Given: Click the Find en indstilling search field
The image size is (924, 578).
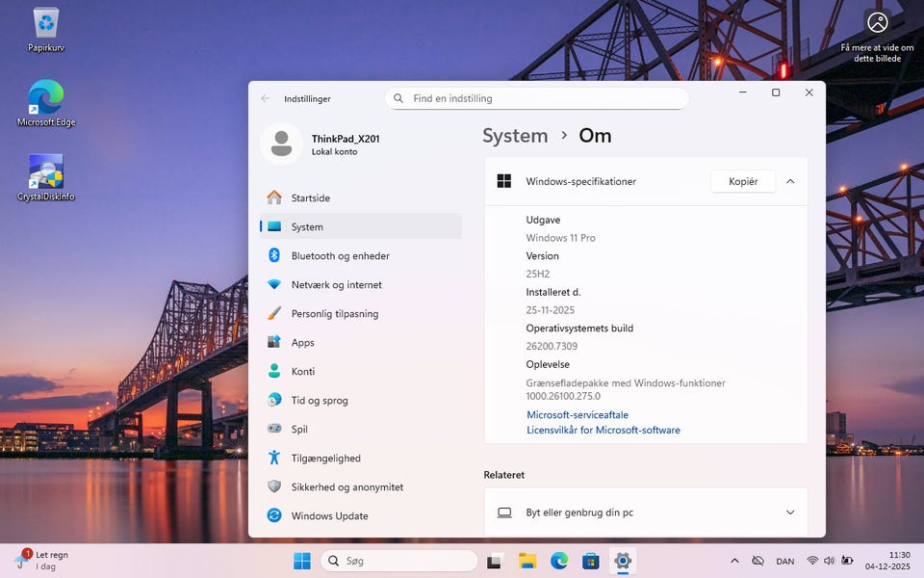Looking at the screenshot, I should [536, 98].
